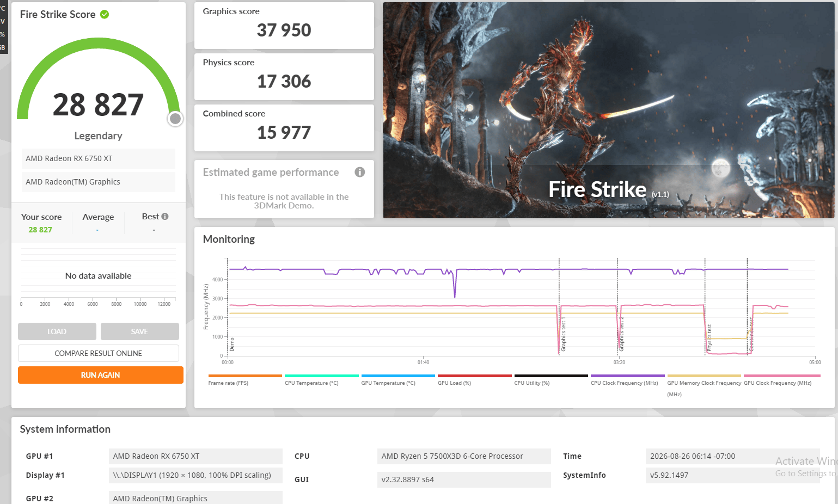Open the Estimated game performance info icon

(x=360, y=172)
